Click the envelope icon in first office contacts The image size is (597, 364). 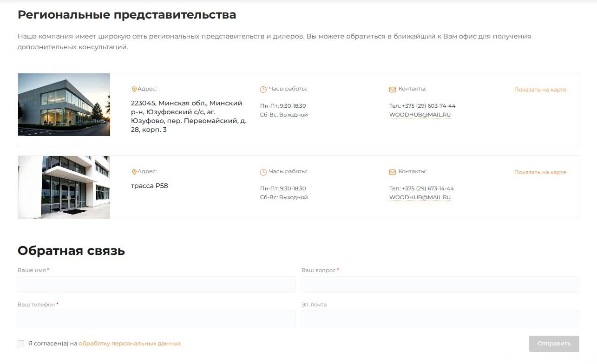coord(392,88)
